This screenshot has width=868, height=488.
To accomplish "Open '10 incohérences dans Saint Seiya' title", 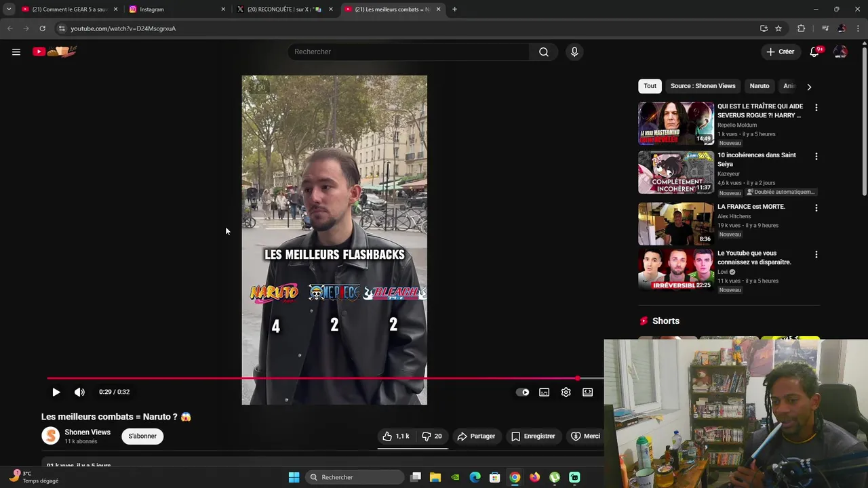I will [757, 159].
